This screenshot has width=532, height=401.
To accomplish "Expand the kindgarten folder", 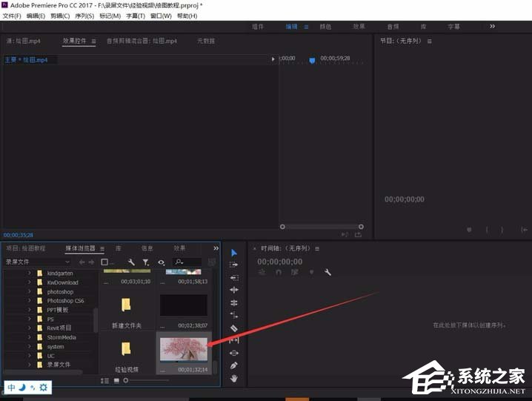I will 29,273.
